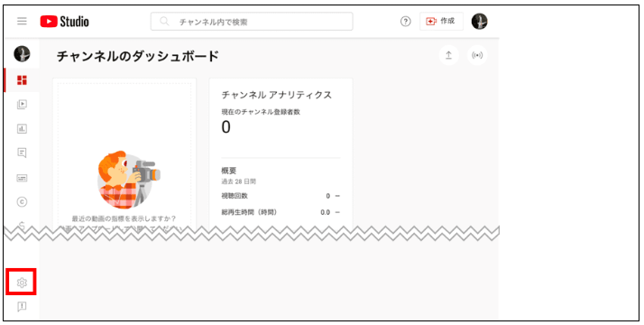Click the 視聴回数 row

click(x=281, y=196)
